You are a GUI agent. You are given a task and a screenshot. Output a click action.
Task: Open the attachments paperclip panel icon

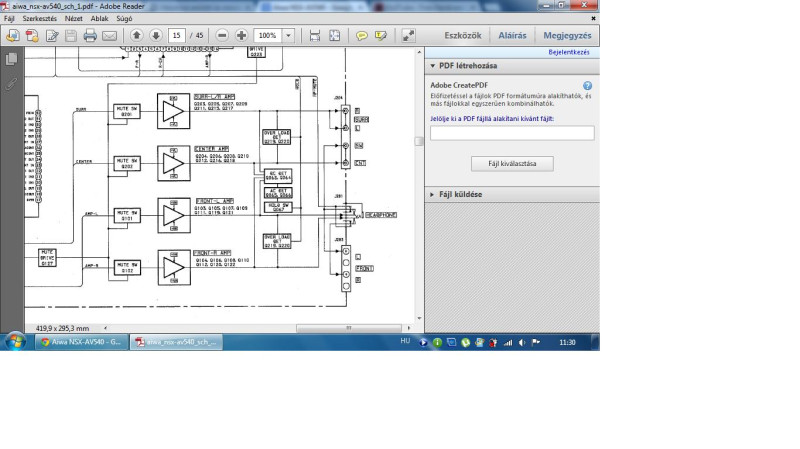(x=11, y=84)
